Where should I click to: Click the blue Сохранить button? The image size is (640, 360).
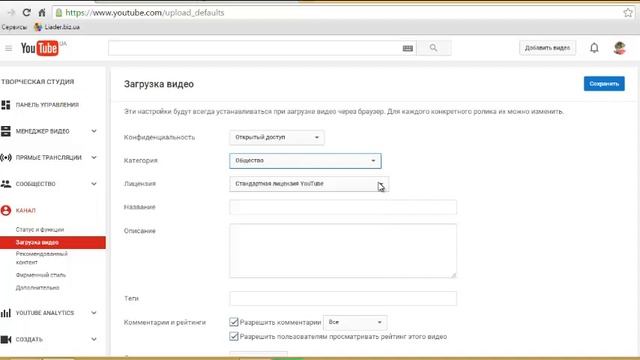[604, 84]
